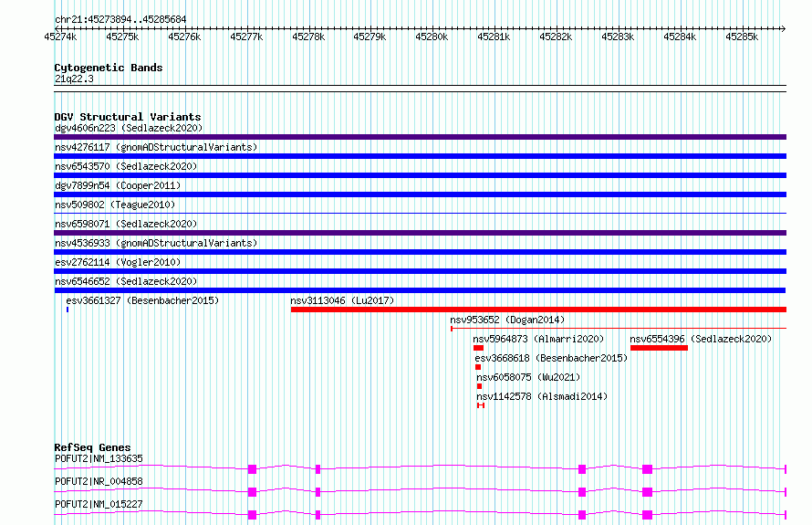Viewport: 812px width, 525px height.
Task: Open the dgv4606n223 (Sedlazeck2020) label
Action: click(x=129, y=128)
